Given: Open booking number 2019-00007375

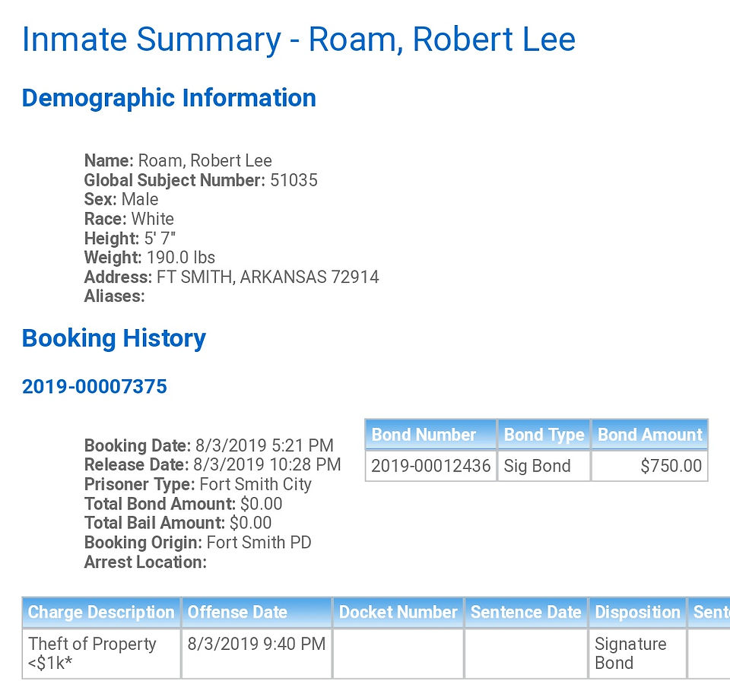Looking at the screenshot, I should pos(94,386).
